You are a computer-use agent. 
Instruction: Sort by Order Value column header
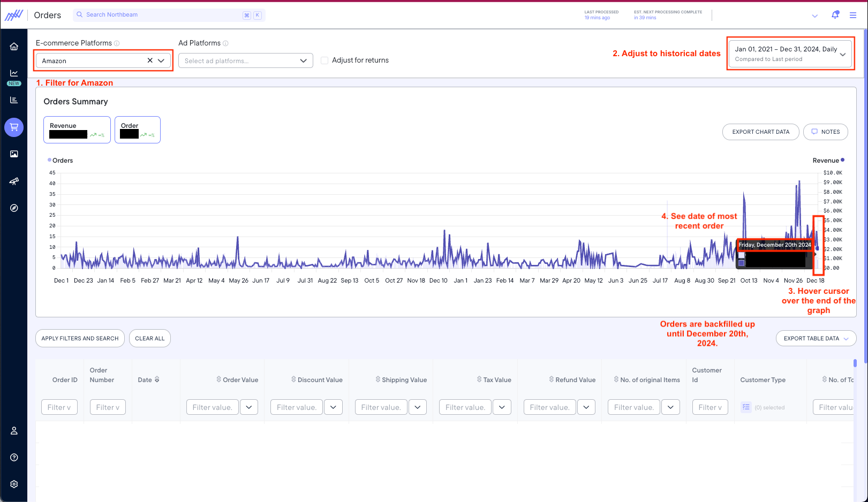click(238, 379)
